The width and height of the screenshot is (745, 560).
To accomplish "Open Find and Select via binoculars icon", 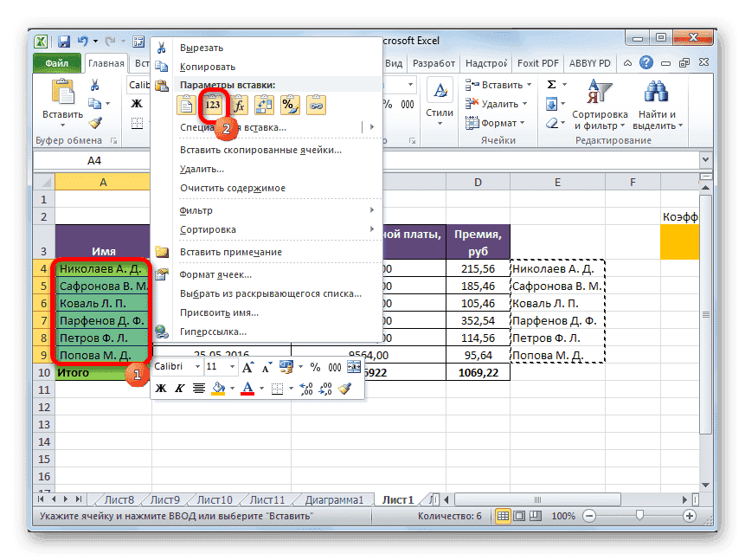I will tap(656, 93).
